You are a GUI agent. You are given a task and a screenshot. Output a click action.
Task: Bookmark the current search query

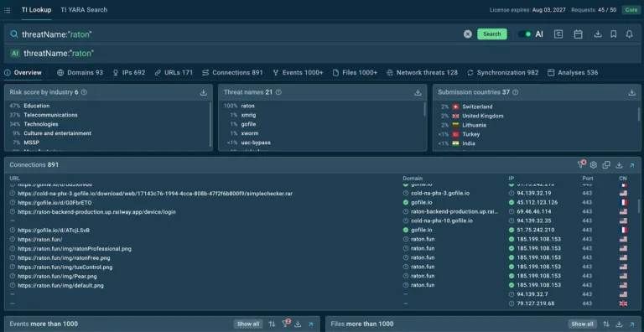[614, 34]
